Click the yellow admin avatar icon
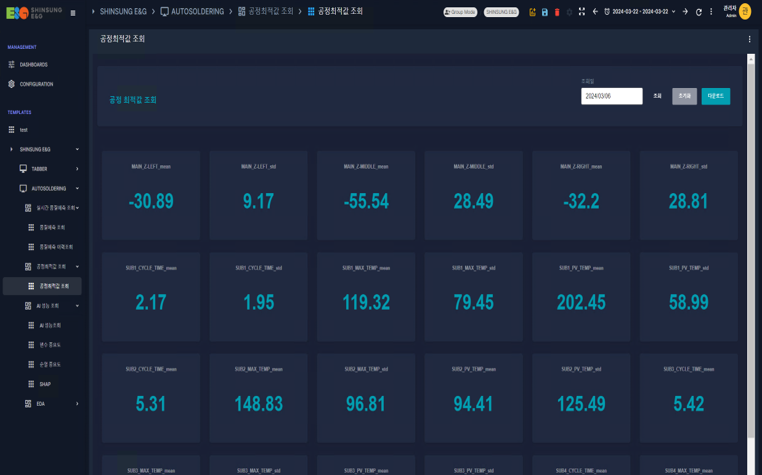Image resolution: width=762 pixels, height=475 pixels. tap(745, 11)
